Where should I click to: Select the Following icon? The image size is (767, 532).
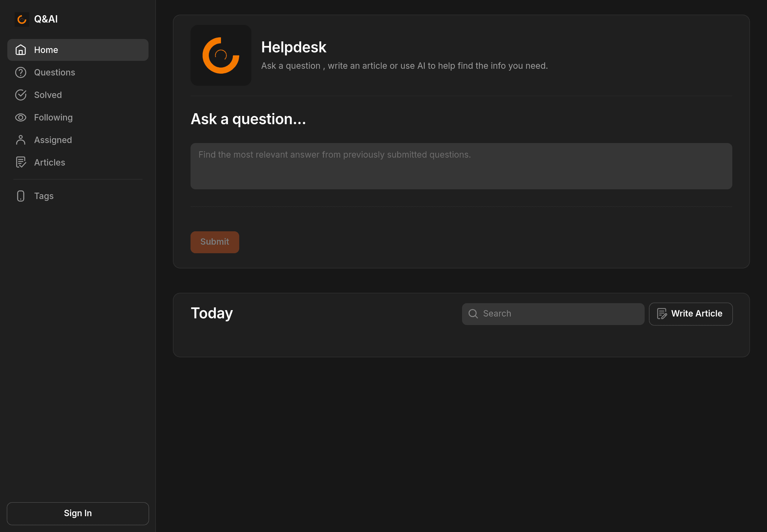pos(20,117)
